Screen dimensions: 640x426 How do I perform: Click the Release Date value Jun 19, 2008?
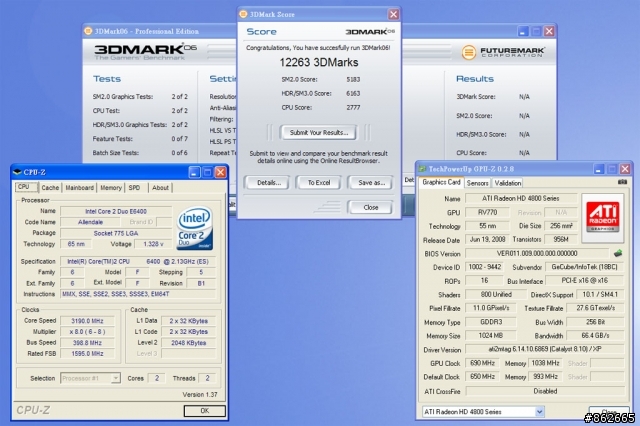(x=487, y=240)
